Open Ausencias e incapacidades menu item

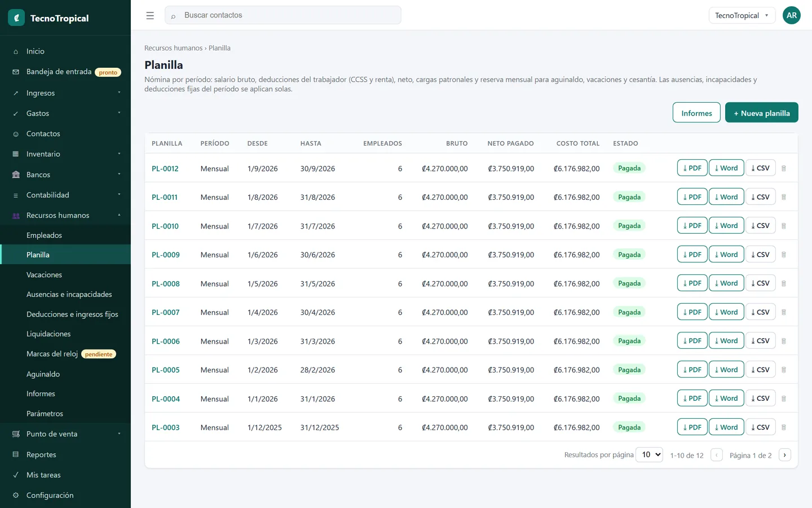[x=65, y=294]
